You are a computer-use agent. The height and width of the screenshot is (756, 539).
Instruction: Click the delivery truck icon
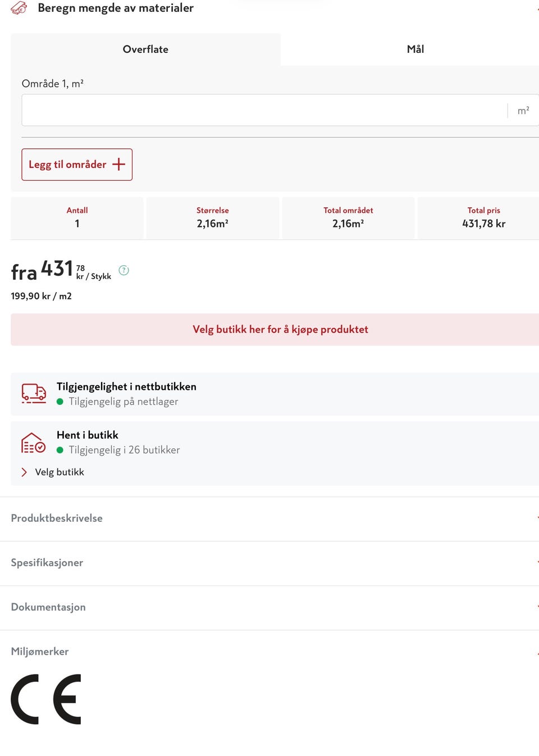tap(34, 394)
